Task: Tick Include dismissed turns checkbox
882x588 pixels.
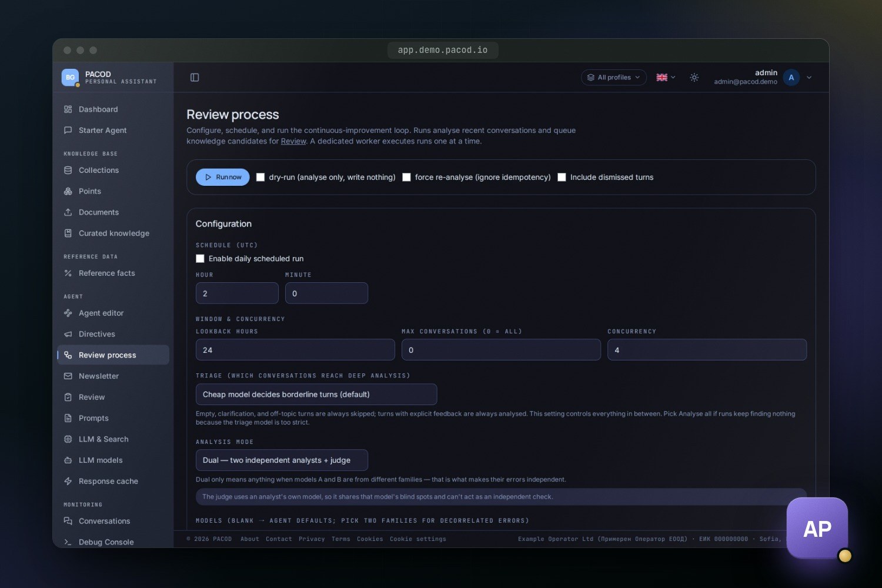Action: click(x=562, y=178)
